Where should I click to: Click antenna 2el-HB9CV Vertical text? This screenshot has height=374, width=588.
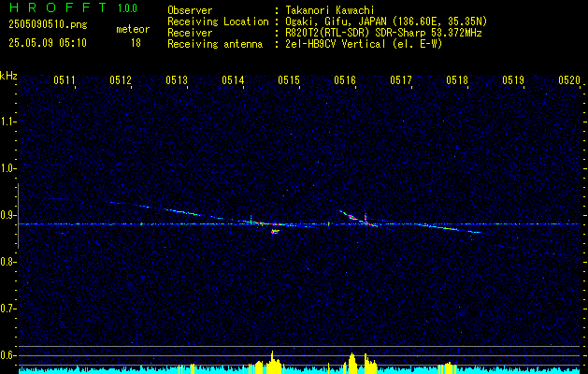(x=364, y=44)
